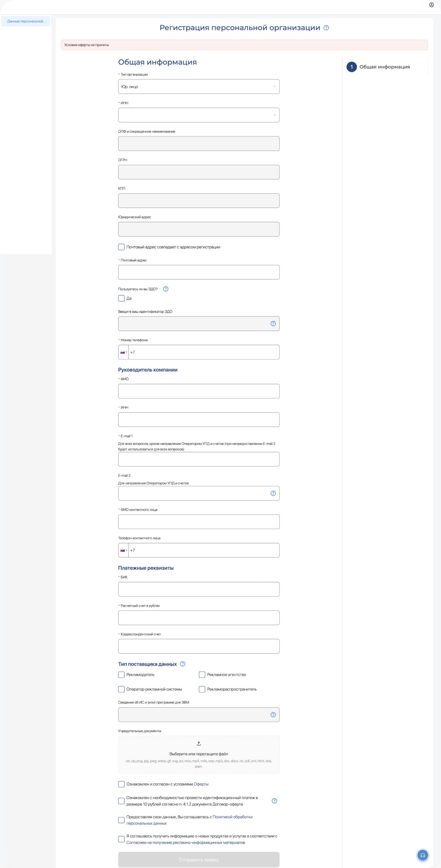Image resolution: width=441 pixels, height=868 pixels.
Task: Click help icon in Сведения об ИС field
Action: pyautogui.click(x=273, y=715)
